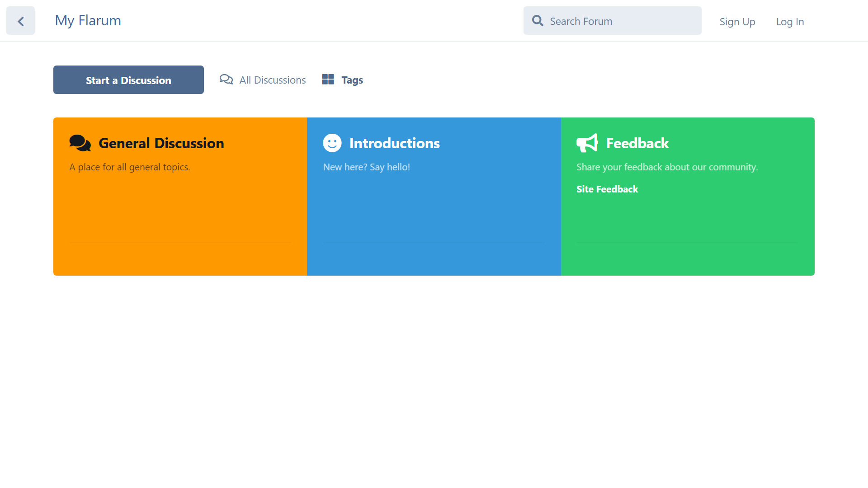The height and width of the screenshot is (488, 868).
Task: Click the search magnifier icon
Action: (538, 21)
